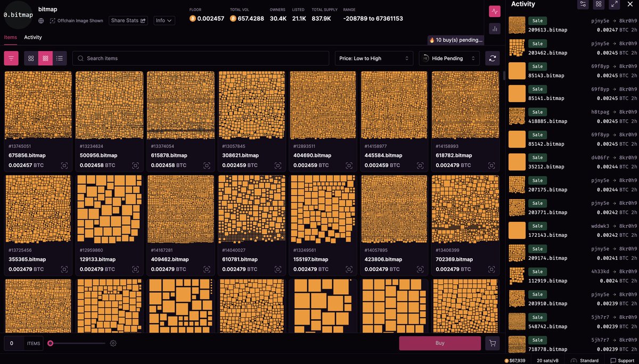
Task: Switch to small grid view
Action: click(x=45, y=59)
